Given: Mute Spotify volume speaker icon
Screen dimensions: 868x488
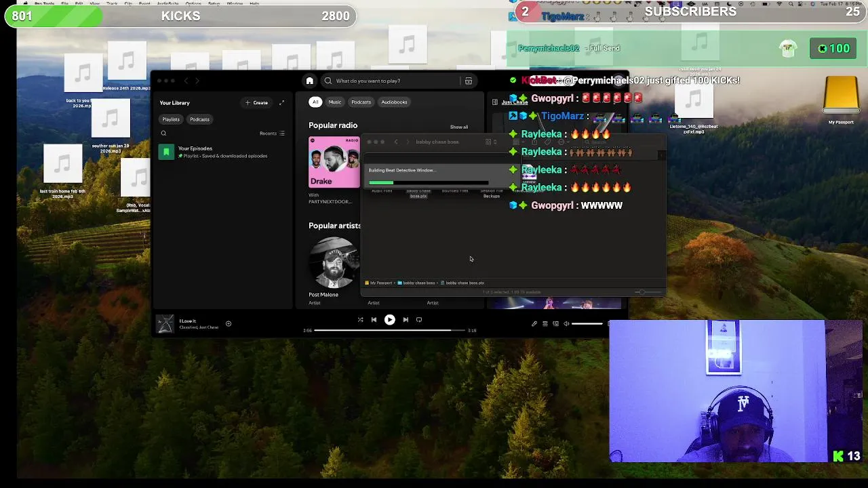Looking at the screenshot, I should coord(566,324).
